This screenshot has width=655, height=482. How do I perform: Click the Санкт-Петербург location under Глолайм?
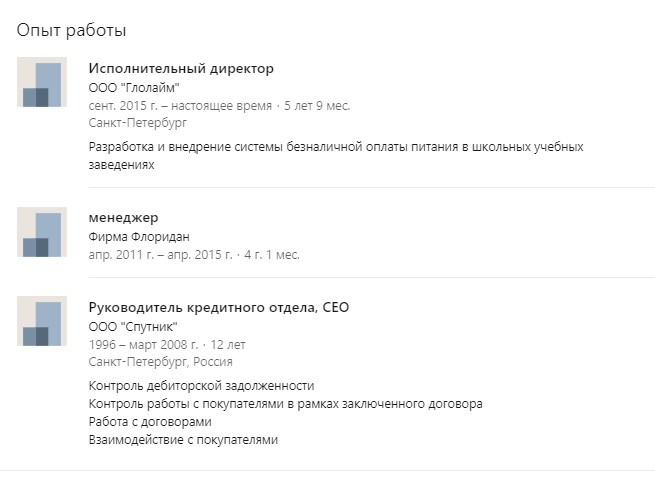click(138, 123)
